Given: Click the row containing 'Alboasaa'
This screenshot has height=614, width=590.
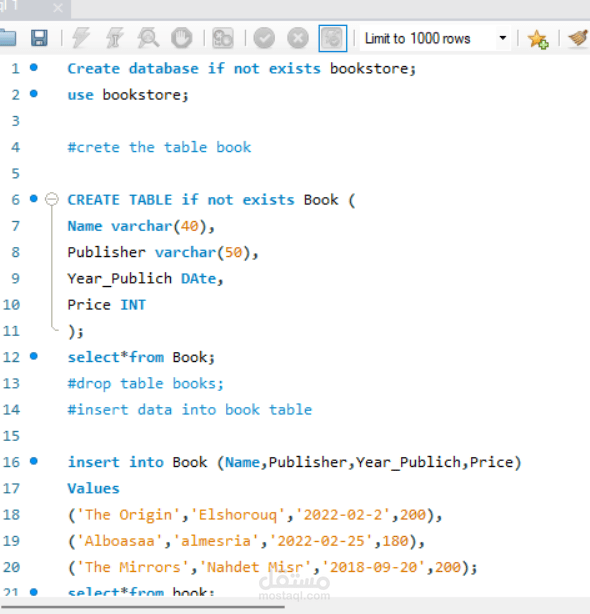Looking at the screenshot, I should (246, 541).
